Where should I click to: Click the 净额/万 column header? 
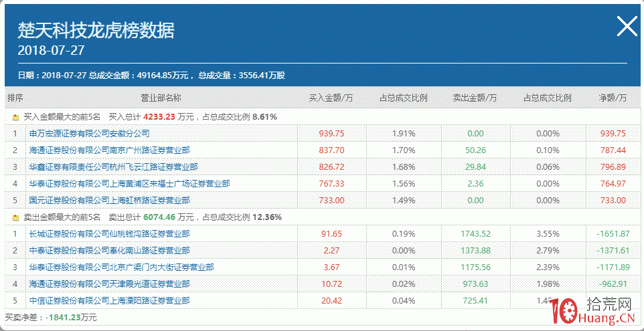click(x=613, y=98)
